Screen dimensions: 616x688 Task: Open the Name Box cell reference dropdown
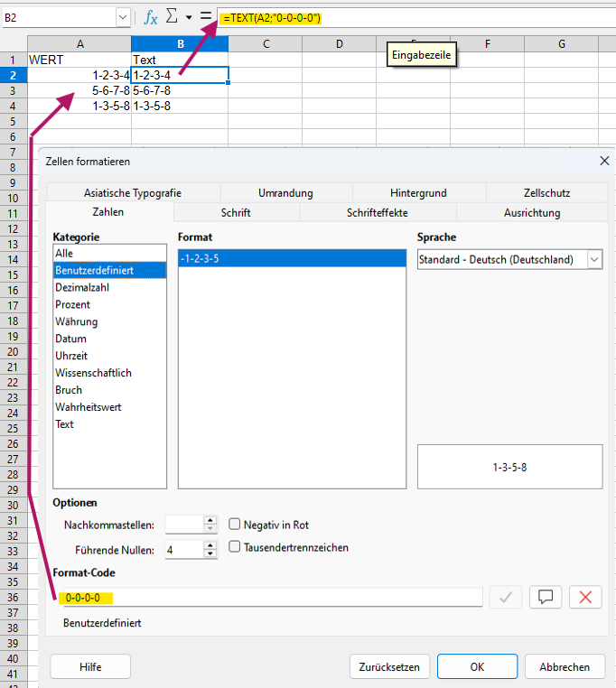pos(123,17)
